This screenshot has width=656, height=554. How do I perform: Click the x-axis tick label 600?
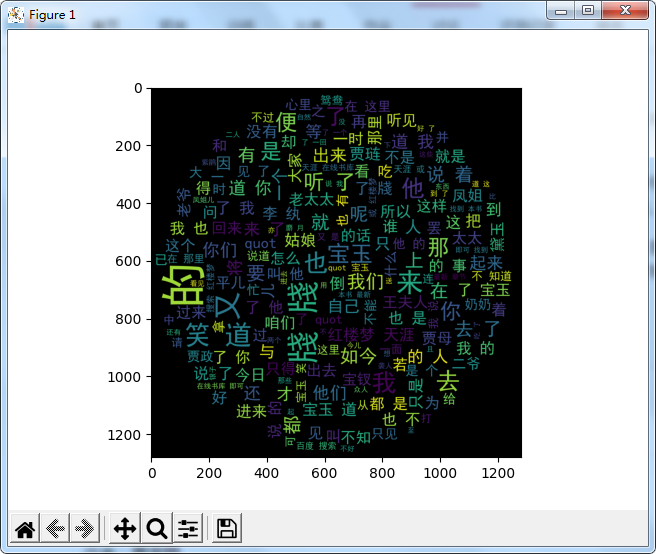(324, 473)
